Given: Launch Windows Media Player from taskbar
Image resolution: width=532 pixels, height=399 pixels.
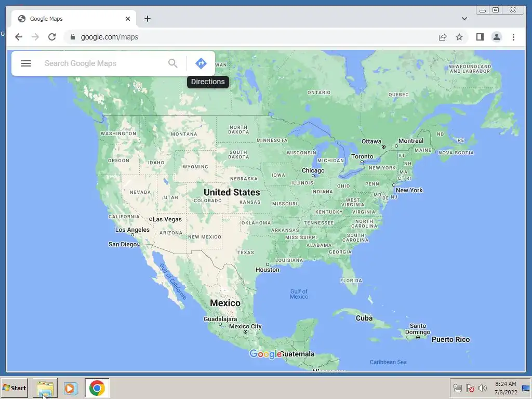Looking at the screenshot, I should (x=71, y=388).
